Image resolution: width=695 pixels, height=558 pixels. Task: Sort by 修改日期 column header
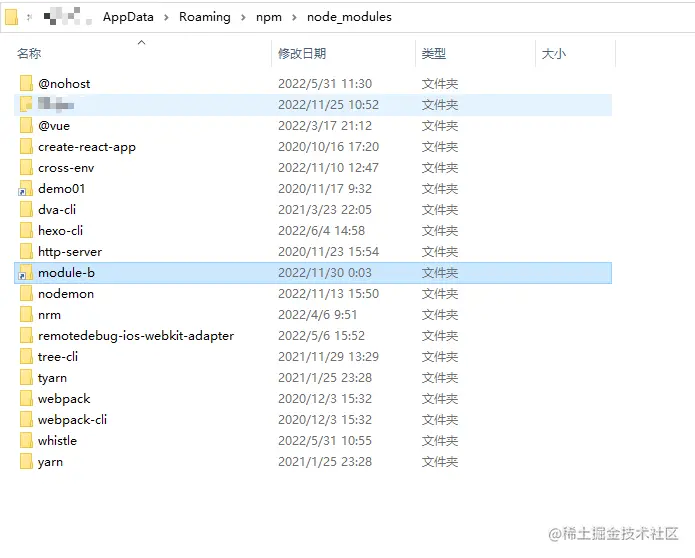click(x=302, y=54)
